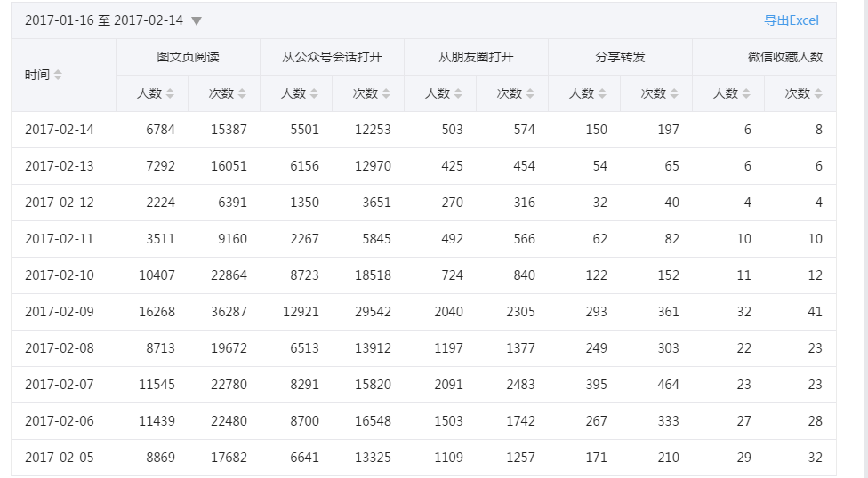The image size is (868, 478).
Task: Click the value 2224 in 2017-02-12 row
Action: pyautogui.click(x=161, y=203)
